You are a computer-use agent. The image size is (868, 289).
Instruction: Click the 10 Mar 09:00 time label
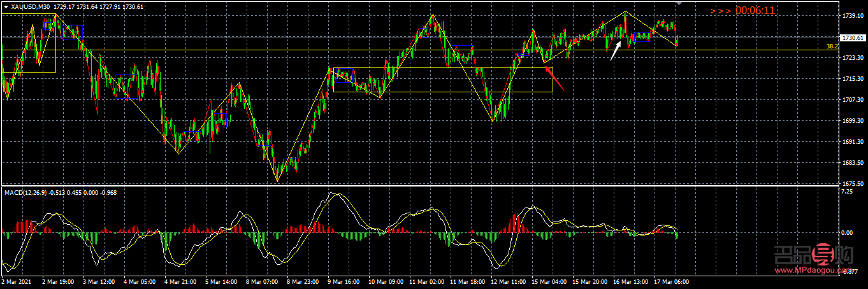point(386,281)
